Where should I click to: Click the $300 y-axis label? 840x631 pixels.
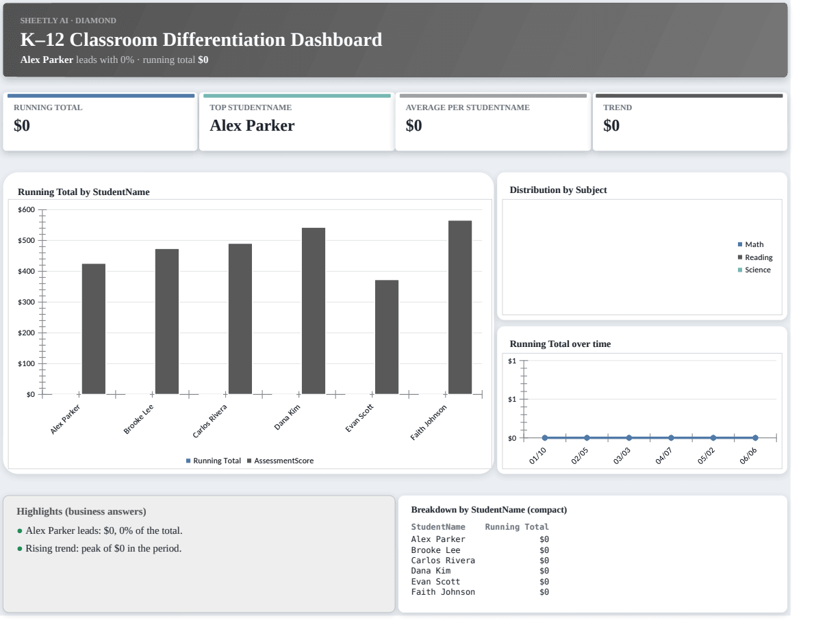pyautogui.click(x=26, y=302)
